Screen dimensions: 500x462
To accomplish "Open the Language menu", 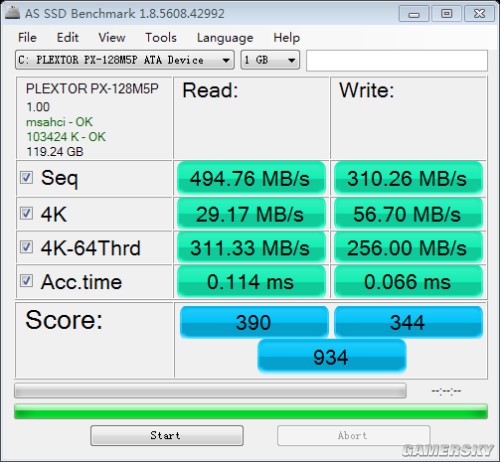I will tap(225, 38).
